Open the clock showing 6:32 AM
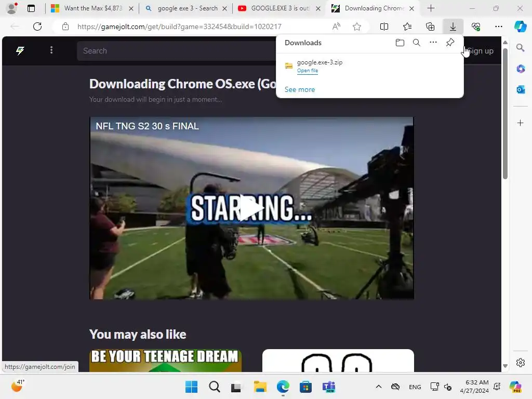 pyautogui.click(x=474, y=387)
